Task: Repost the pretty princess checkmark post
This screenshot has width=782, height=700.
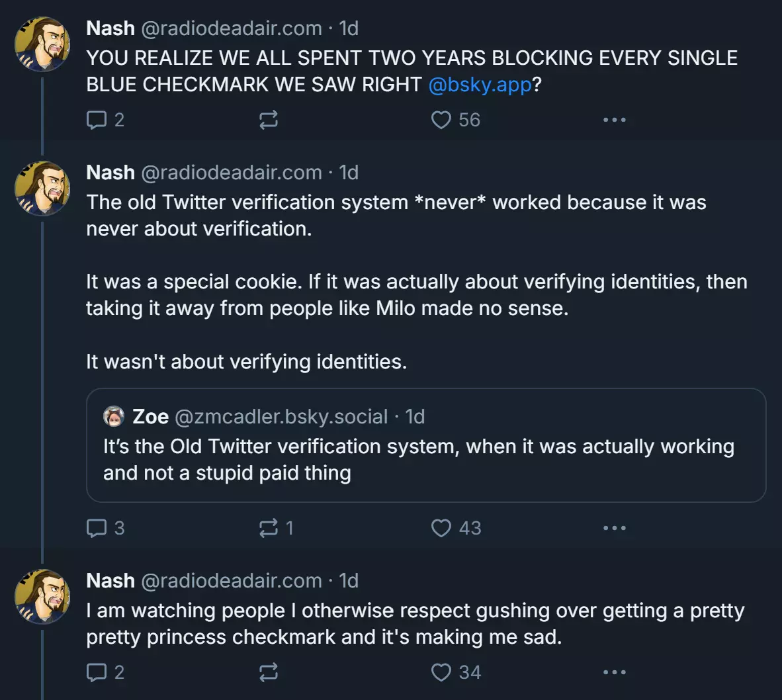Action: tap(269, 672)
